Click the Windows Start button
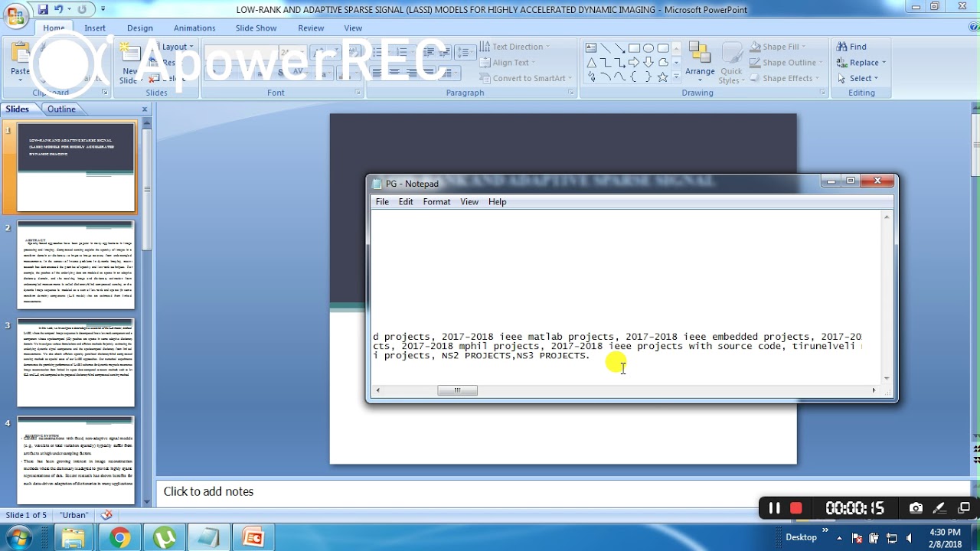 pyautogui.click(x=18, y=538)
